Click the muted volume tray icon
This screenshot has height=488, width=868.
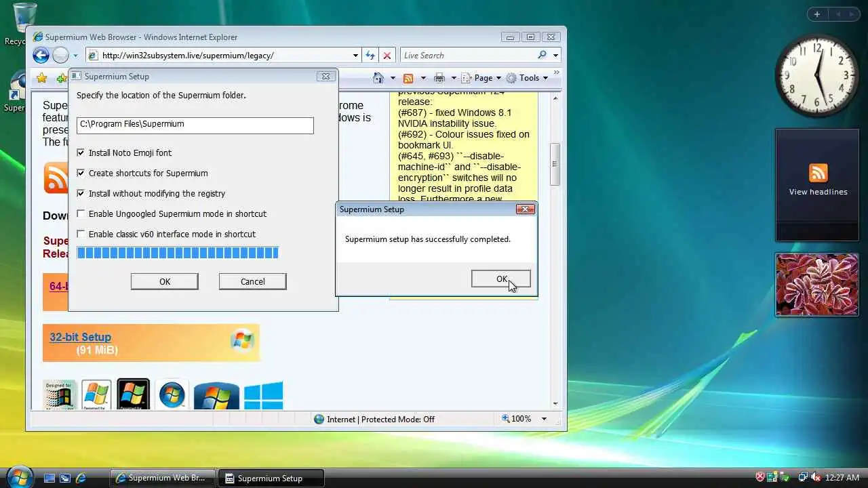click(x=816, y=477)
